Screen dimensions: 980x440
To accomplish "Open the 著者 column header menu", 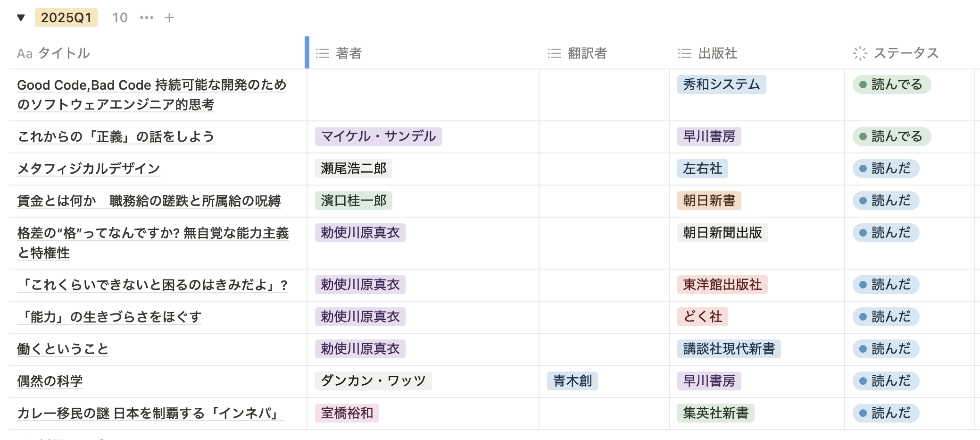I will coord(349,53).
